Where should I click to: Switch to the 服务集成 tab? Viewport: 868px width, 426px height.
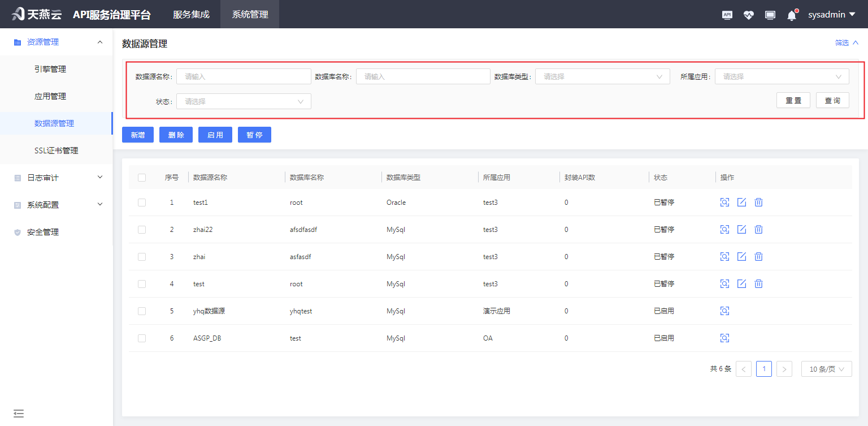point(190,14)
